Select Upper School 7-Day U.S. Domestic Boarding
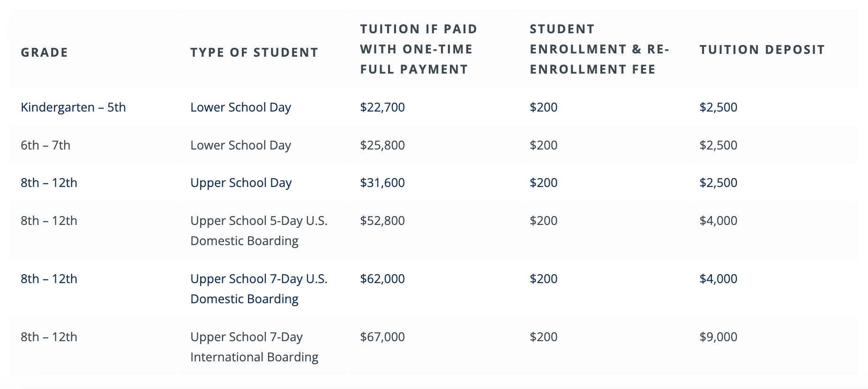 259,289
